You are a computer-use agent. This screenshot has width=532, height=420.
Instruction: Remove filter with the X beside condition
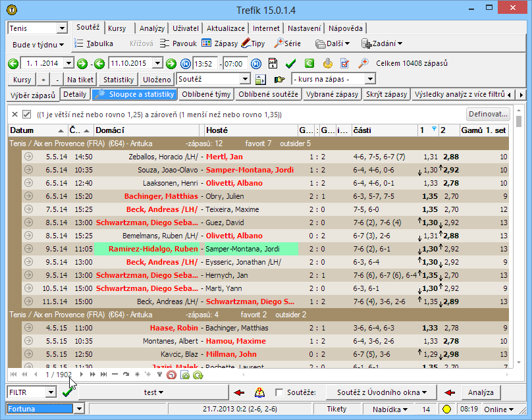tap(14, 114)
